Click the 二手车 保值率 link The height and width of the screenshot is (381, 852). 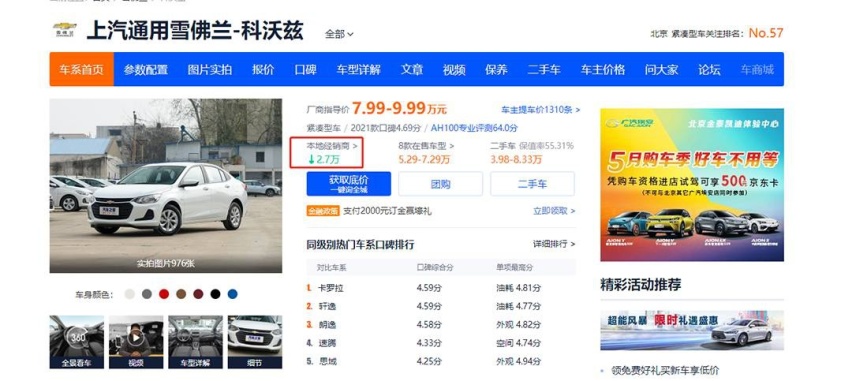pyautogui.click(x=531, y=146)
